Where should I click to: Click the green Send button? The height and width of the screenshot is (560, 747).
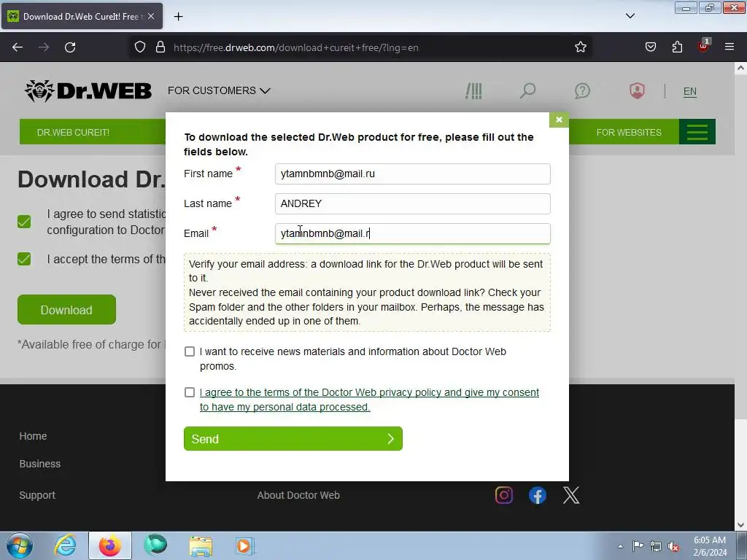(x=293, y=438)
